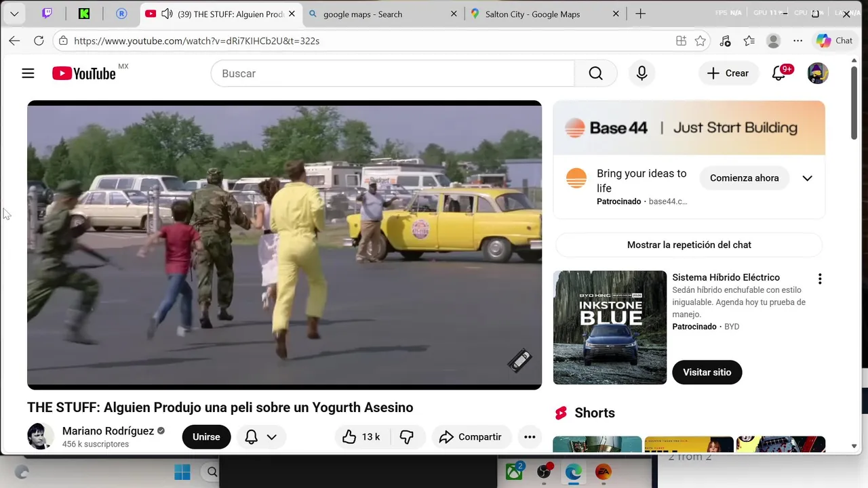
Task: Like the video with 13 k thumbs-up
Action: pos(361,436)
